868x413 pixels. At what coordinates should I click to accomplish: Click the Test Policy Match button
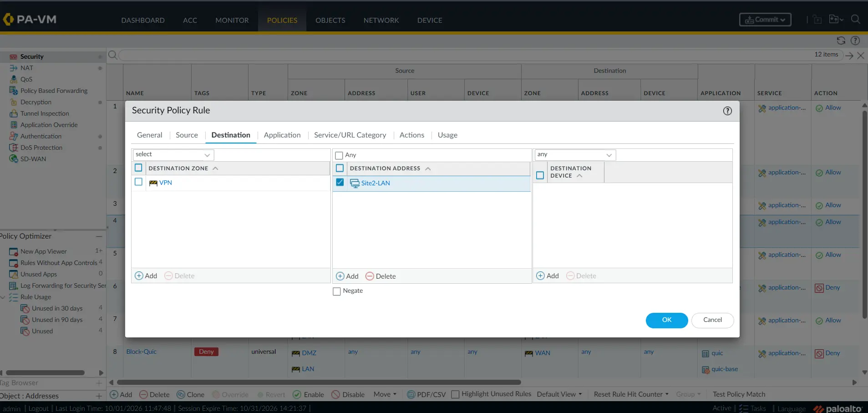[739, 394]
